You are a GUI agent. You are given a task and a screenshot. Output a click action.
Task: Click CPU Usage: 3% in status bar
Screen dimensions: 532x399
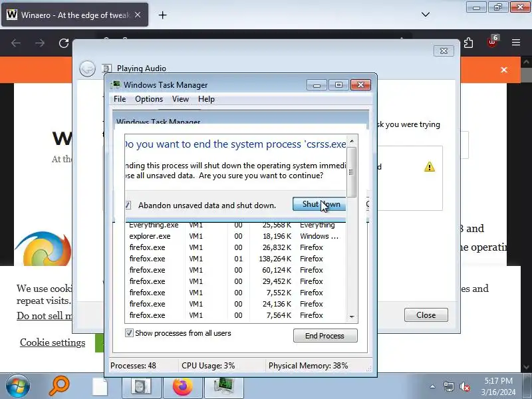(208, 366)
